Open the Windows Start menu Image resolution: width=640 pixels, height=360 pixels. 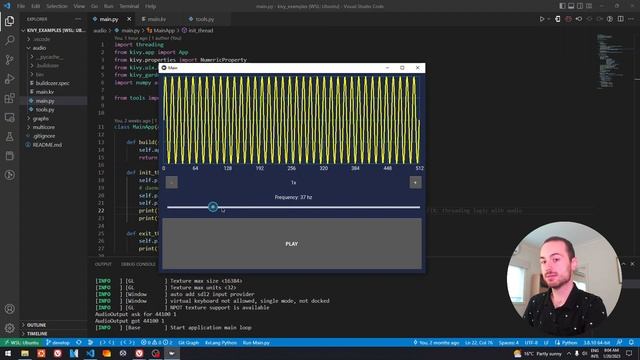8,353
